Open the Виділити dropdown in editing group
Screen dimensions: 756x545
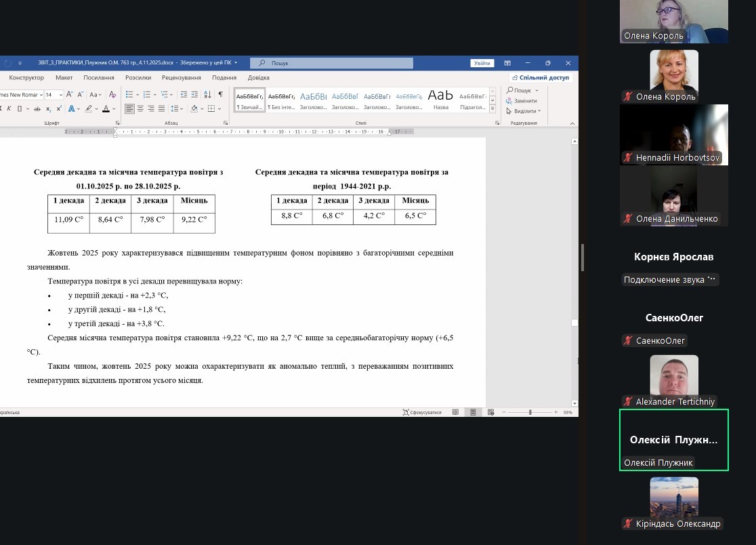pyautogui.click(x=525, y=111)
